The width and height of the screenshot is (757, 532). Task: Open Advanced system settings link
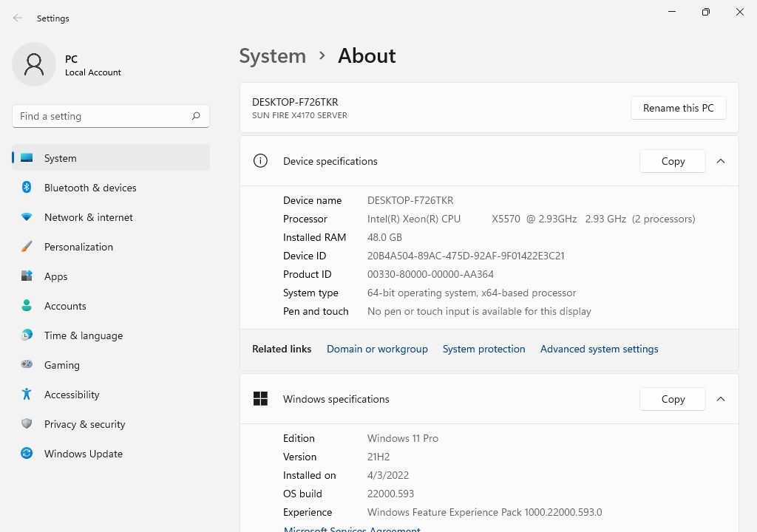click(x=599, y=349)
